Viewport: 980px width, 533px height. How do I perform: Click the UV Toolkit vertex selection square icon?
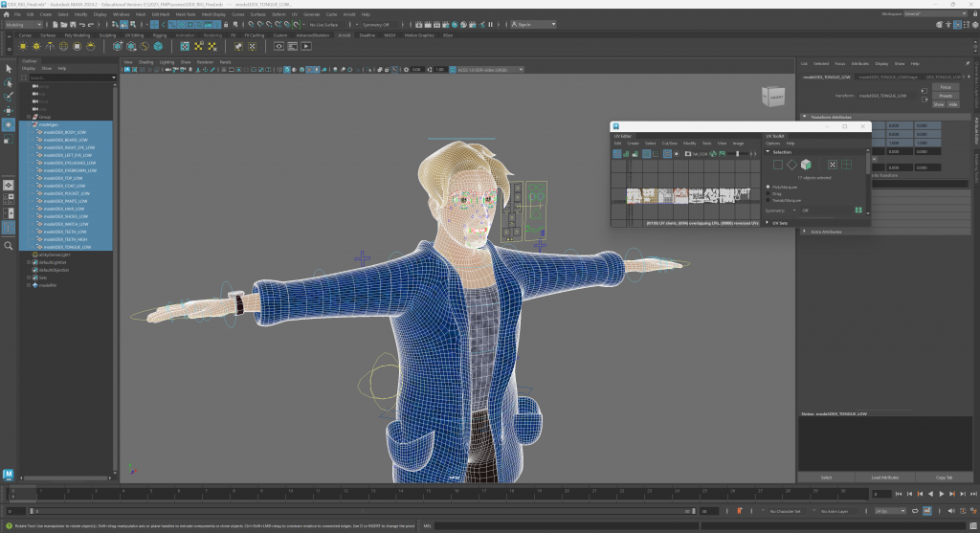pos(777,165)
